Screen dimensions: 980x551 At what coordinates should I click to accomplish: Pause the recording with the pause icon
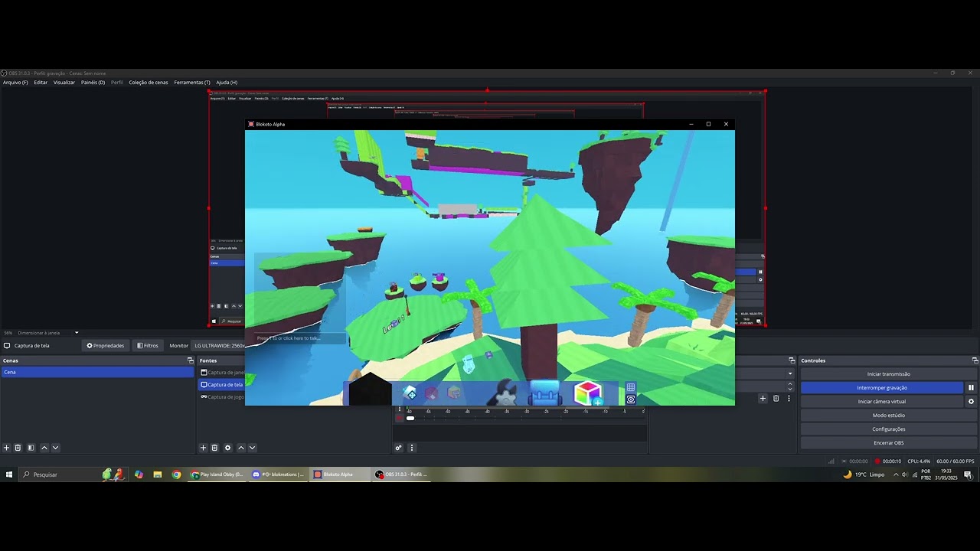[x=971, y=388]
